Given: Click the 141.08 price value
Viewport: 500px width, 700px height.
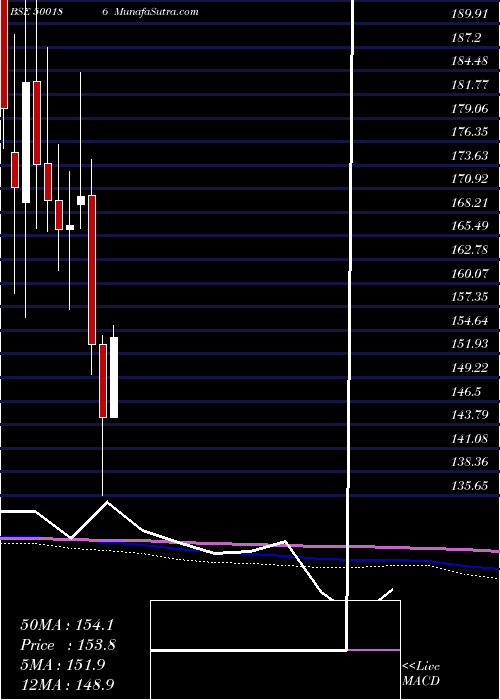Looking at the screenshot, I should coord(470,439).
